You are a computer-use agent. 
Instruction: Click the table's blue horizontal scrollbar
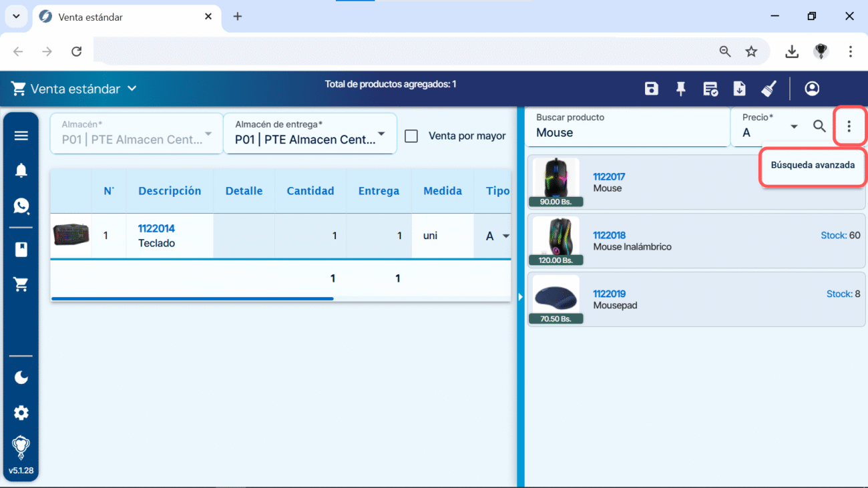tap(192, 298)
